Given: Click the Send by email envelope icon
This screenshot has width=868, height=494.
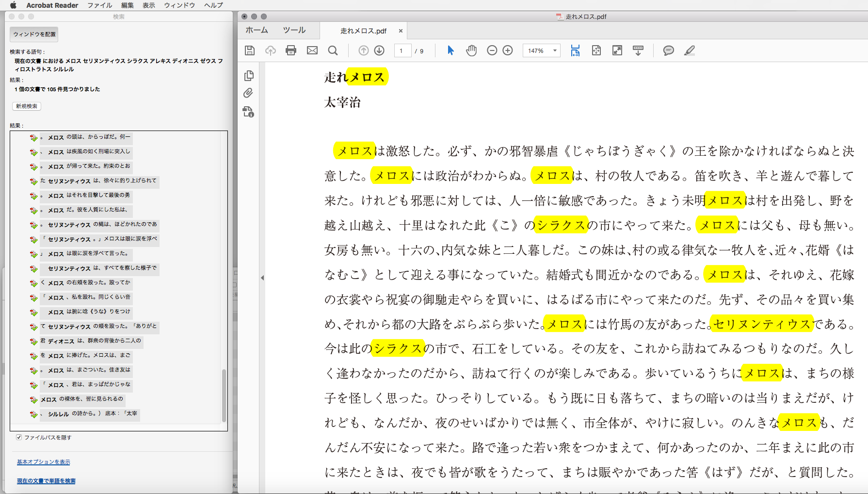Looking at the screenshot, I should point(312,50).
